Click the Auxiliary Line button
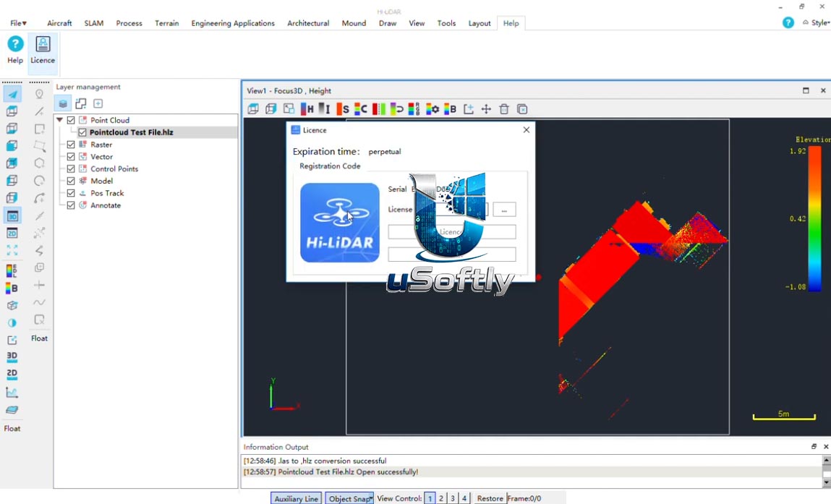 297,498
